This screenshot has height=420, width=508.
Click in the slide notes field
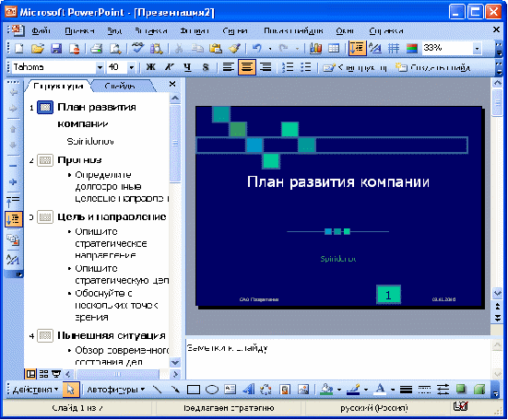(x=338, y=358)
